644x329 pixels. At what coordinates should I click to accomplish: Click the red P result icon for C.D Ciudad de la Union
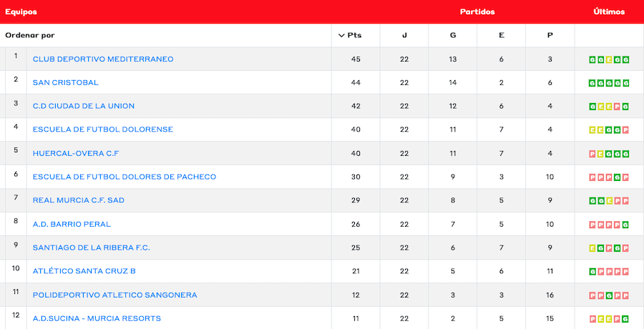(618, 107)
